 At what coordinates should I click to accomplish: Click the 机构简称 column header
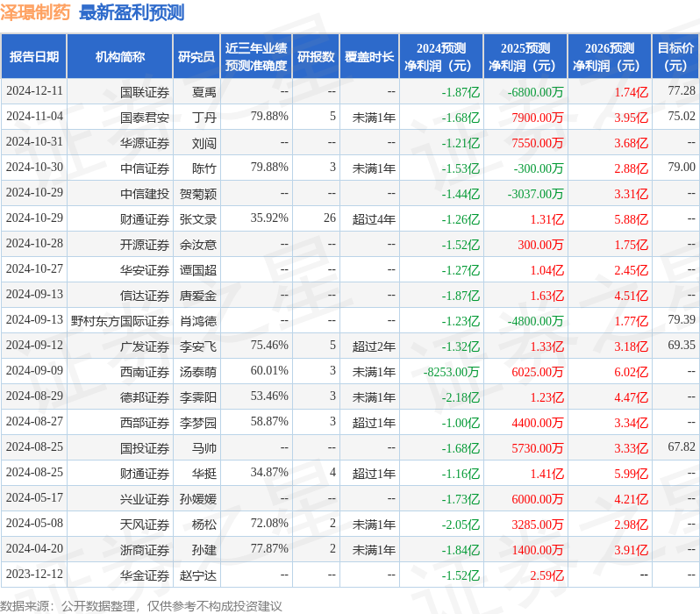tap(119, 57)
